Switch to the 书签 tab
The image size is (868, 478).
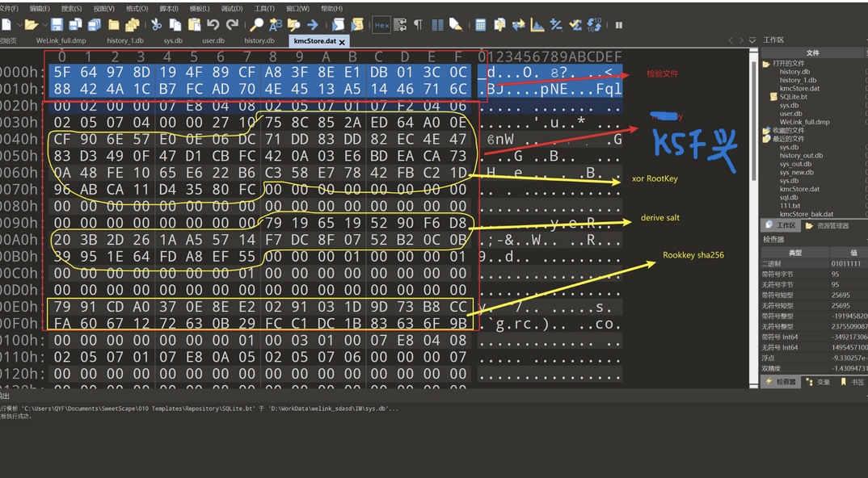853,382
